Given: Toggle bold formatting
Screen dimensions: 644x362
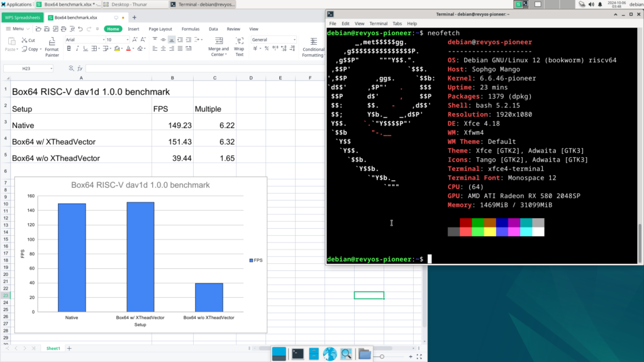Looking at the screenshot, I should click(68, 49).
